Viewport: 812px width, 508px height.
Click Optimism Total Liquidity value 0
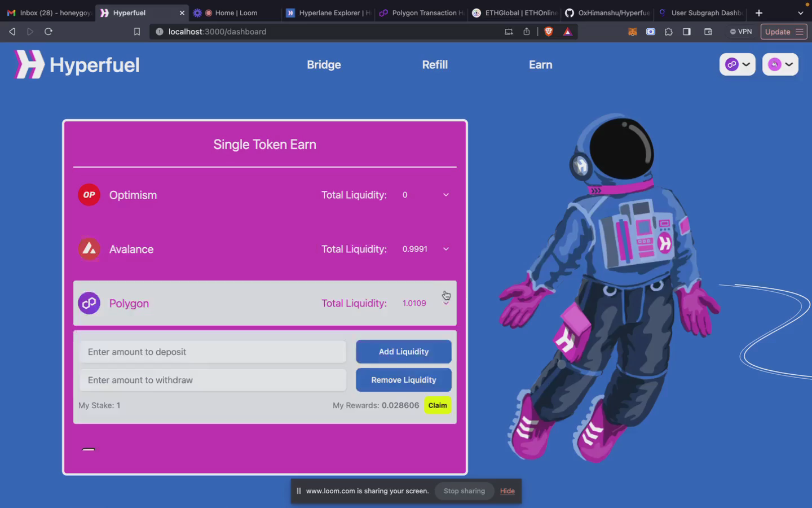[x=405, y=195]
